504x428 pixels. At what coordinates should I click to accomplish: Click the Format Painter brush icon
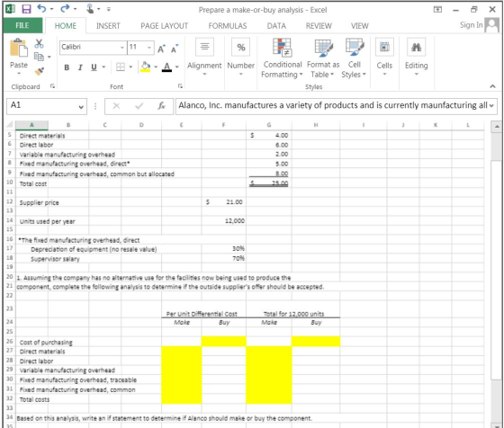(40, 71)
